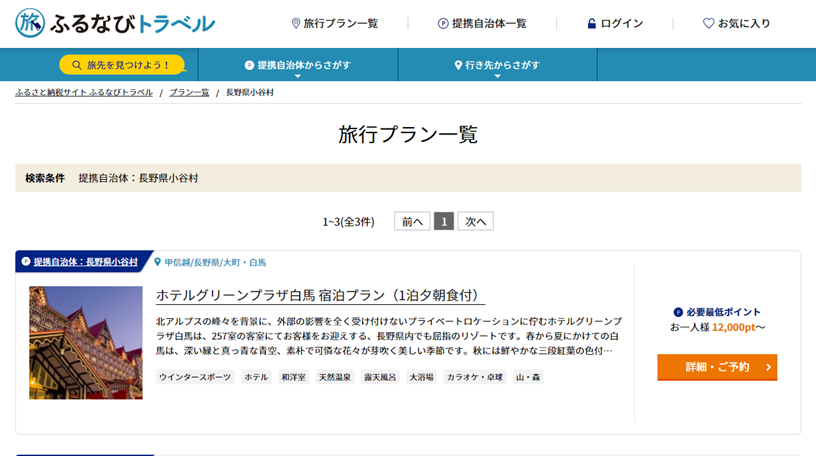This screenshot has width=816, height=456.
Task: Click the pin icon in 行き先からさがす
Action: 458,65
